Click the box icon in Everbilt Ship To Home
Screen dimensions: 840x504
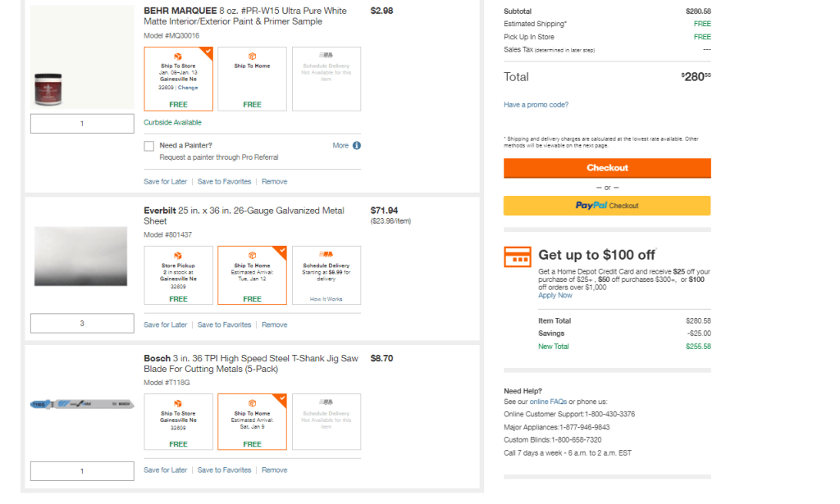(252, 255)
